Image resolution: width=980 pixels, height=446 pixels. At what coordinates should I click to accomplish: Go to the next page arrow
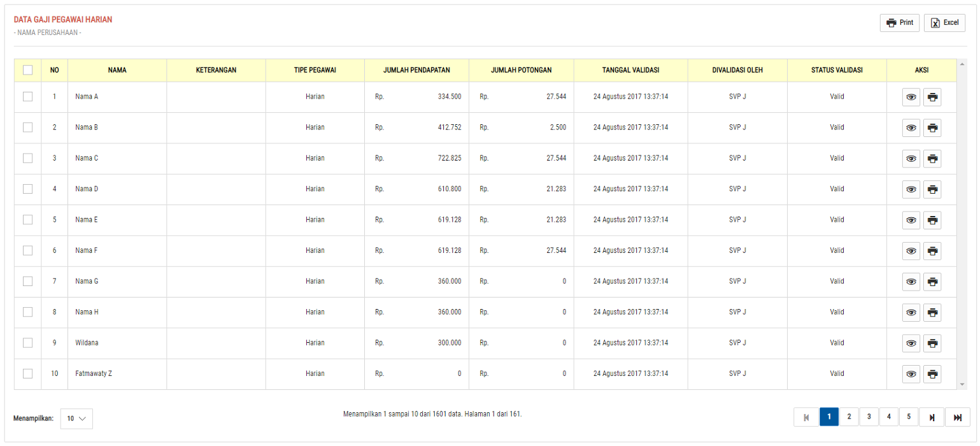[x=932, y=417]
